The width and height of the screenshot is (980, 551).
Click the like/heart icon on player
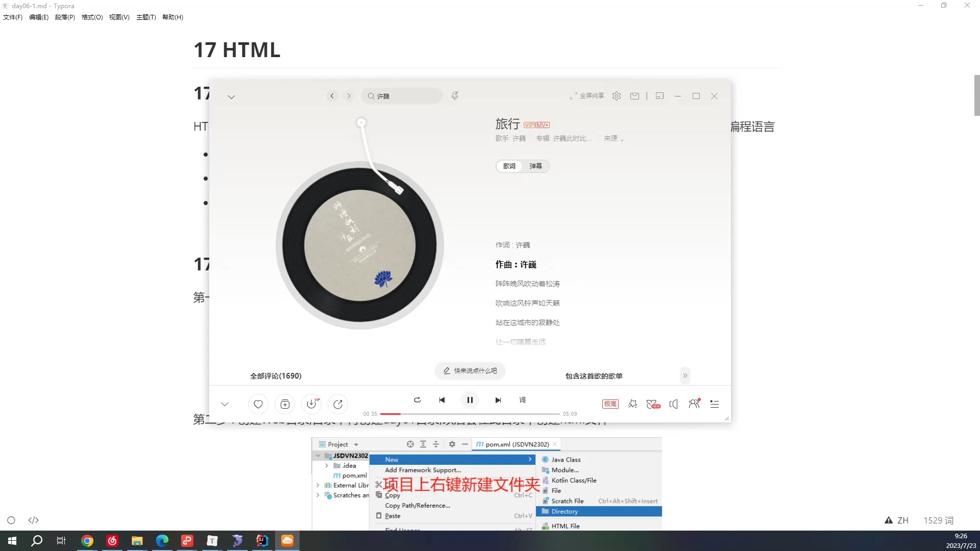tap(258, 404)
